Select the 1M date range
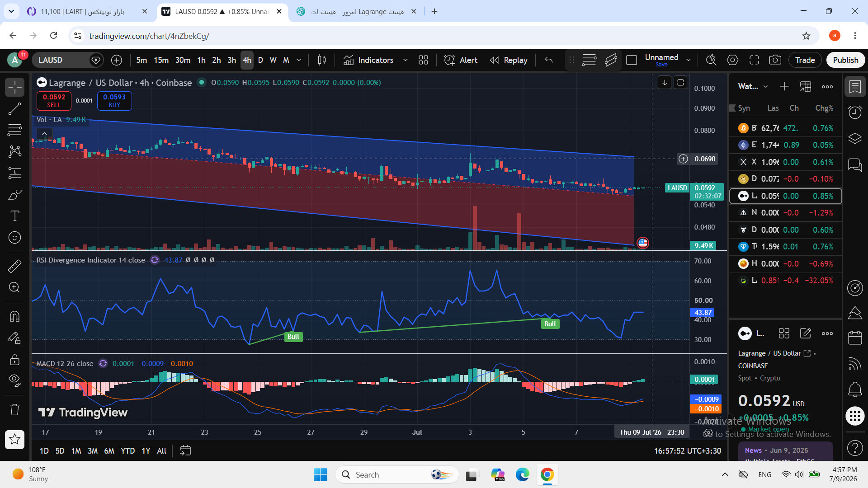Image resolution: width=868 pixels, height=488 pixels. click(x=76, y=450)
